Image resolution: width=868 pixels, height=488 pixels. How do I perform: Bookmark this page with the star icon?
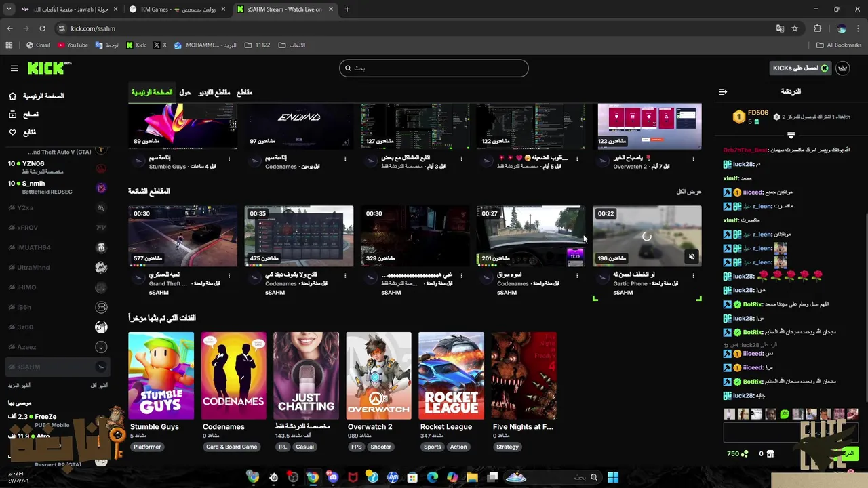(795, 28)
